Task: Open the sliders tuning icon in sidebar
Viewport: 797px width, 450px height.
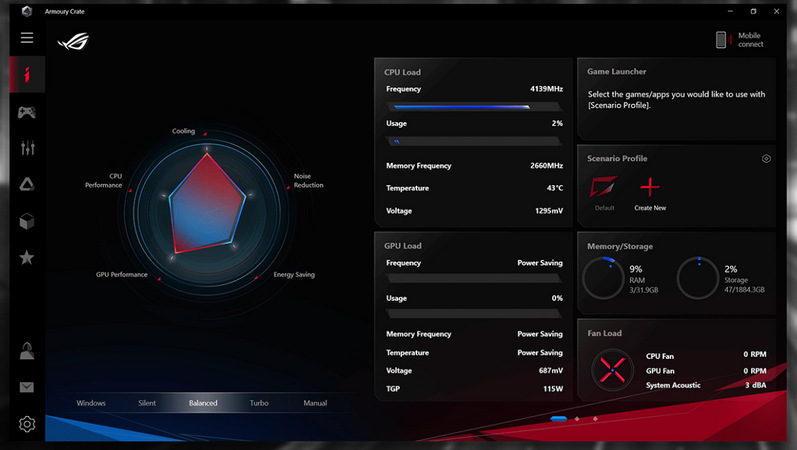Action: [27, 148]
